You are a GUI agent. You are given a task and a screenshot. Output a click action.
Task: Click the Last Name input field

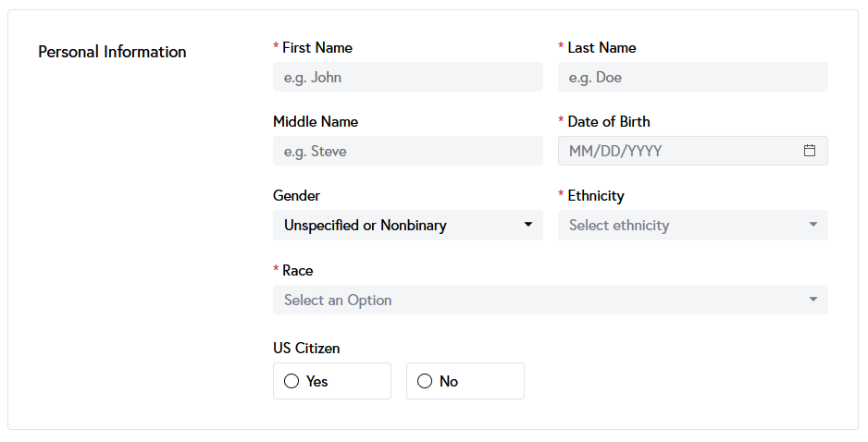point(692,77)
